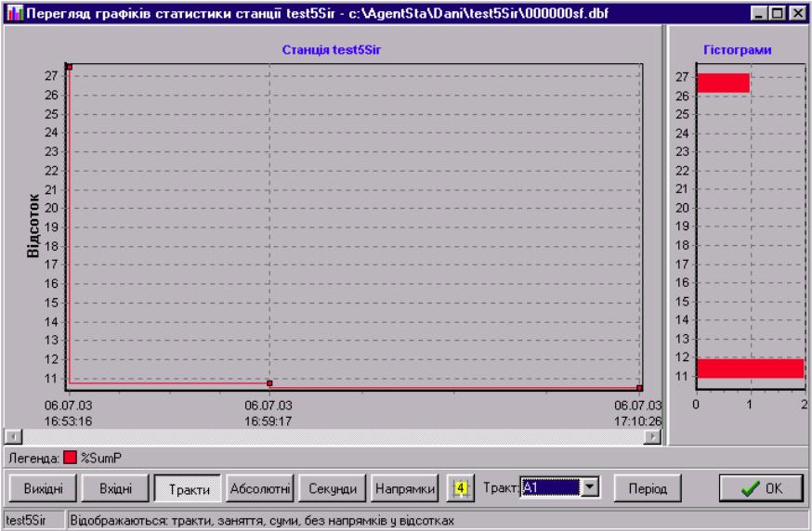Click the 17:10:26 time label

638,421
